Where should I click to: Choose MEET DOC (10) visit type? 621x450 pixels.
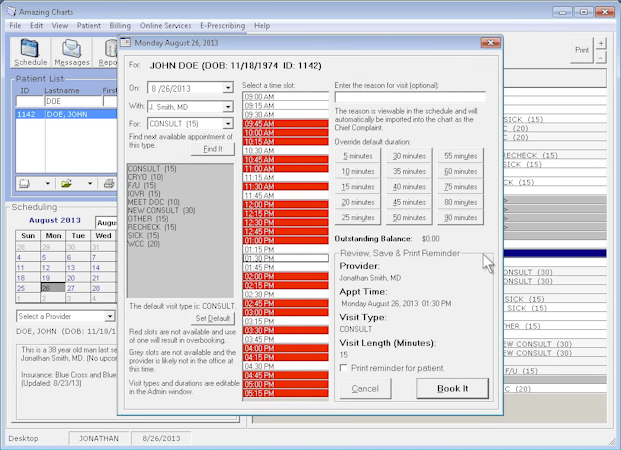(x=154, y=202)
